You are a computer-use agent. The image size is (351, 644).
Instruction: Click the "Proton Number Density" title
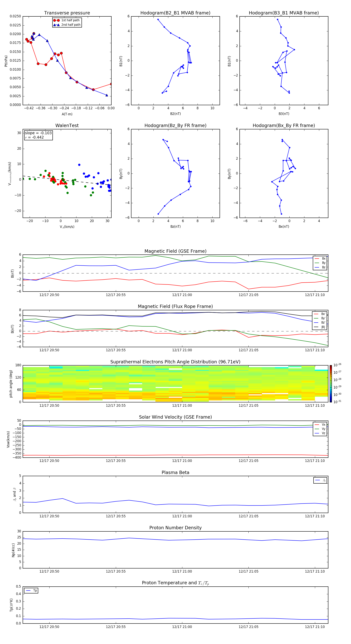pos(175,528)
